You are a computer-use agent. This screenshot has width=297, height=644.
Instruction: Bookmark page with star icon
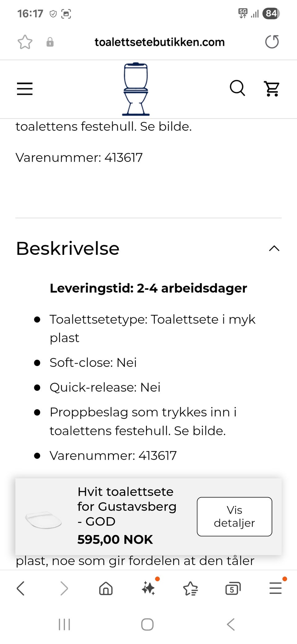pos(25,42)
